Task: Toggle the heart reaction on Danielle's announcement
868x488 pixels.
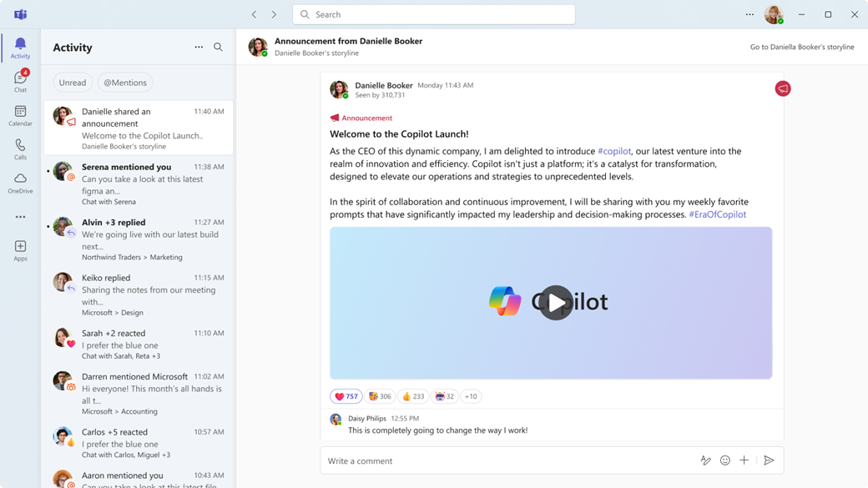Action: point(346,395)
